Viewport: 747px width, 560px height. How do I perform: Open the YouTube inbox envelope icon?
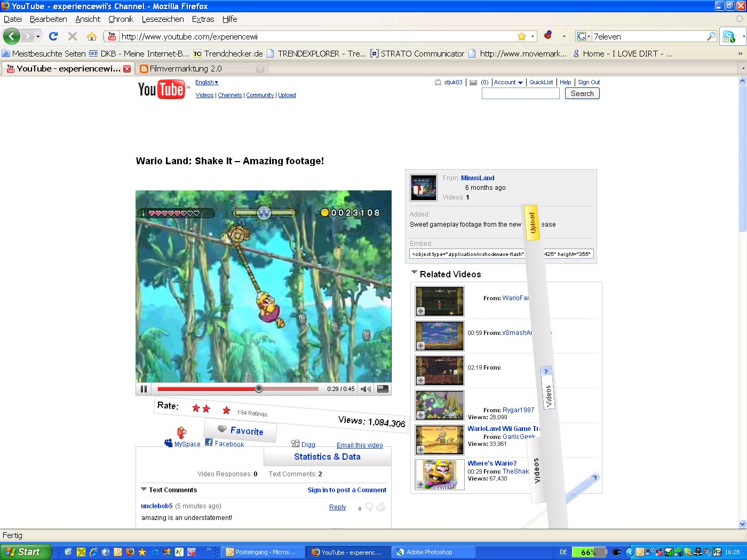pyautogui.click(x=473, y=83)
